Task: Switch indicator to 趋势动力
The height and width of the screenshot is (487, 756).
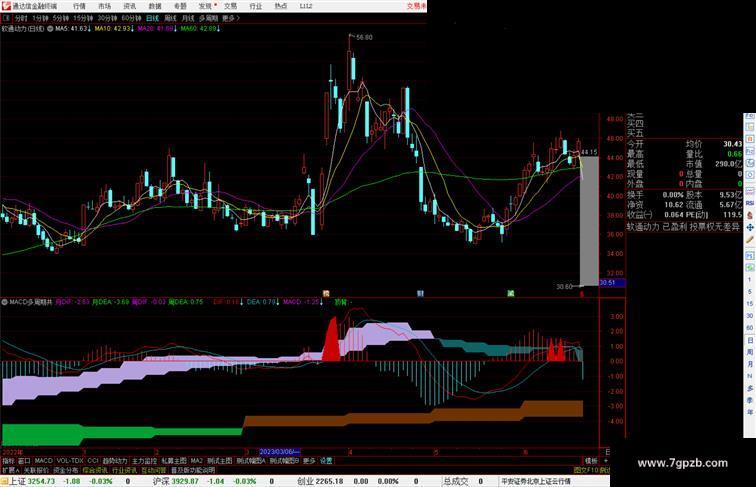Action: click(115, 461)
